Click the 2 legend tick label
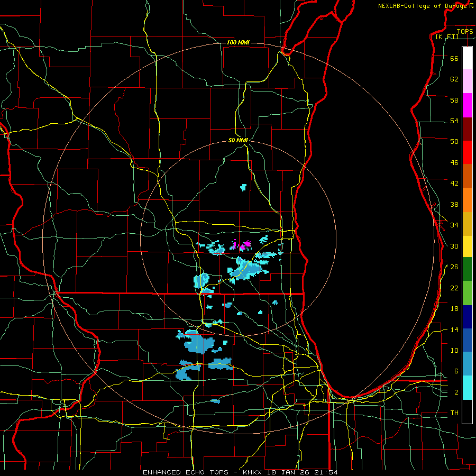This screenshot has width=476, height=476. [x=456, y=392]
